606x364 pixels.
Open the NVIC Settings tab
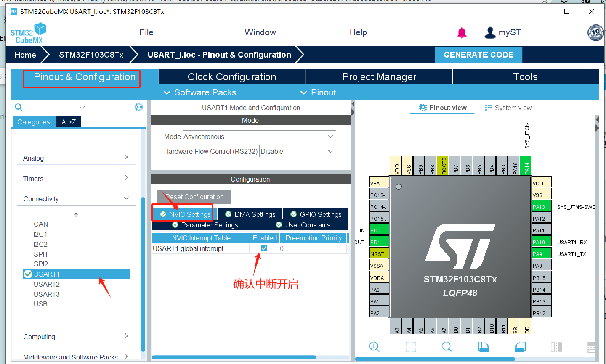click(x=185, y=214)
